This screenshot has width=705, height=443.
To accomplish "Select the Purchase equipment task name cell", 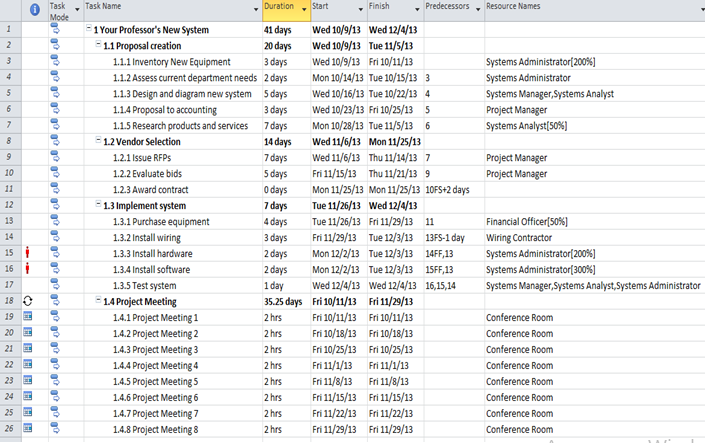I will click(x=160, y=221).
